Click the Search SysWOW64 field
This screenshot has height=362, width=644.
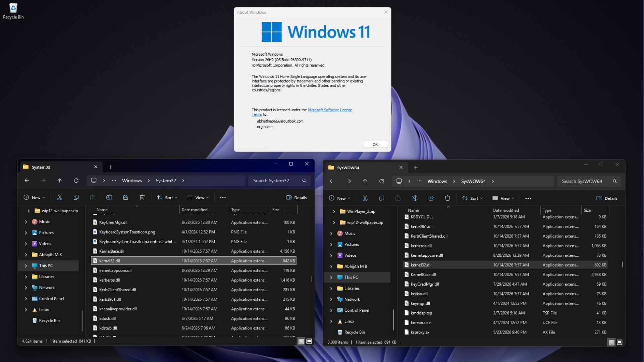tap(589, 181)
